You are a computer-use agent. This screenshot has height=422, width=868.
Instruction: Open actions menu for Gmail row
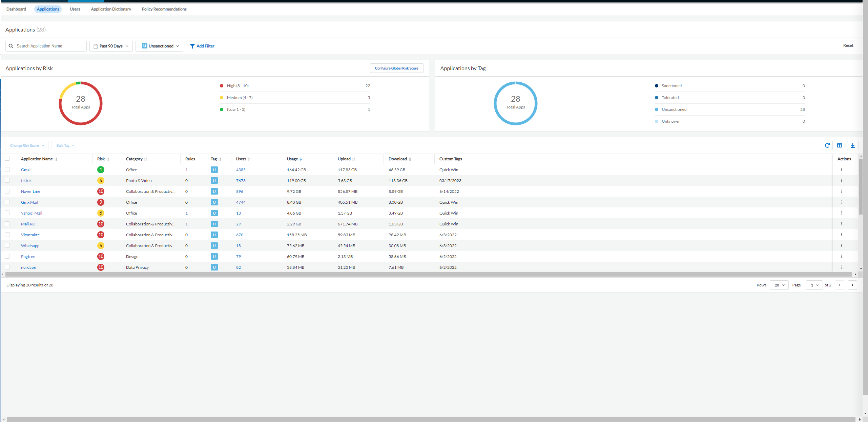pos(842,169)
